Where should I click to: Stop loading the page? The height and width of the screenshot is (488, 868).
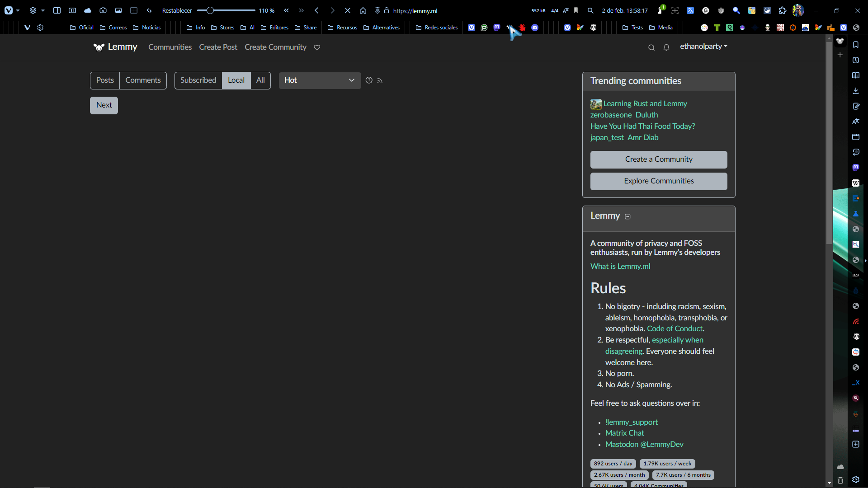tap(348, 10)
